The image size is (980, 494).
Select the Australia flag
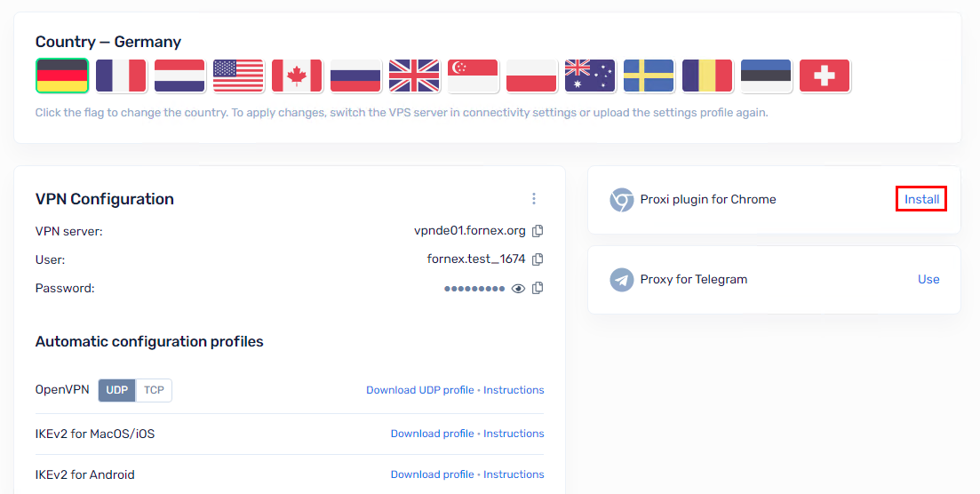click(x=590, y=76)
